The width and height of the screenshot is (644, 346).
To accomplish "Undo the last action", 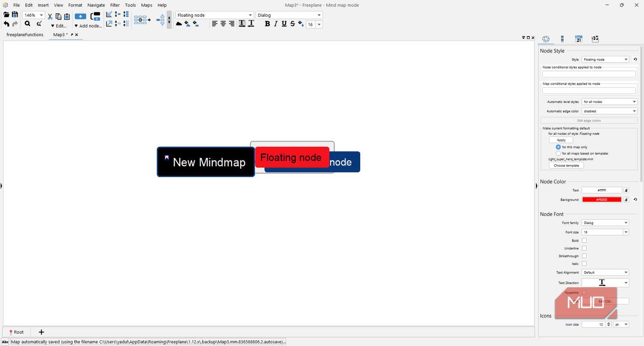I will tap(6, 24).
